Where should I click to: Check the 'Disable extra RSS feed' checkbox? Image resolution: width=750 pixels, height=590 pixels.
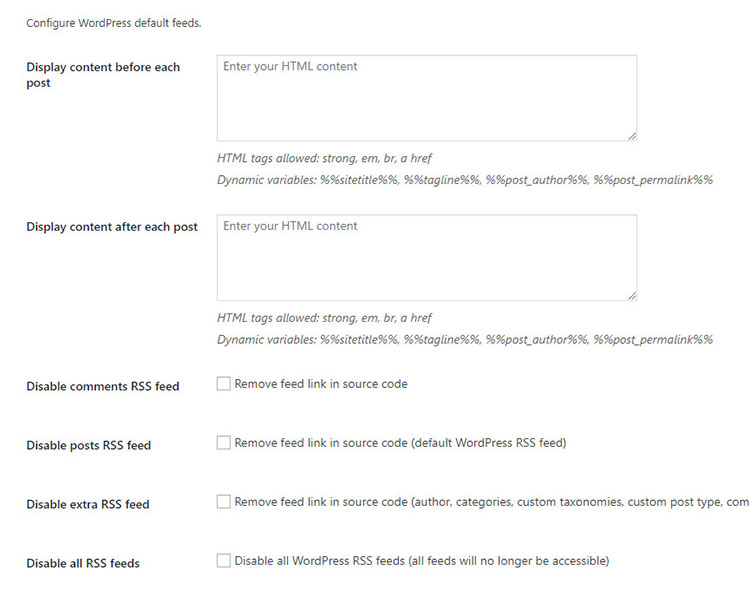coord(223,502)
